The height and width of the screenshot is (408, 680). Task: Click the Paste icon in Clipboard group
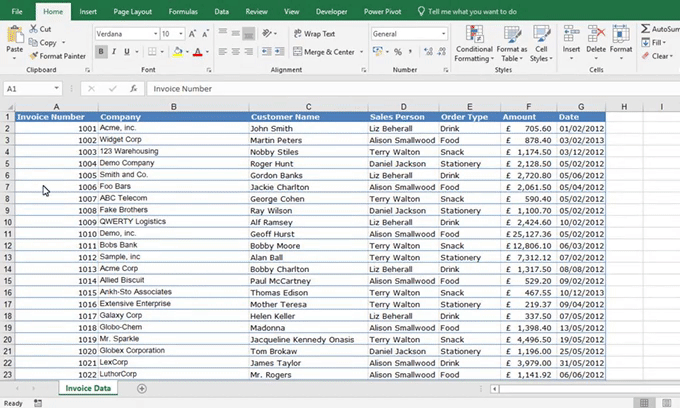point(15,36)
